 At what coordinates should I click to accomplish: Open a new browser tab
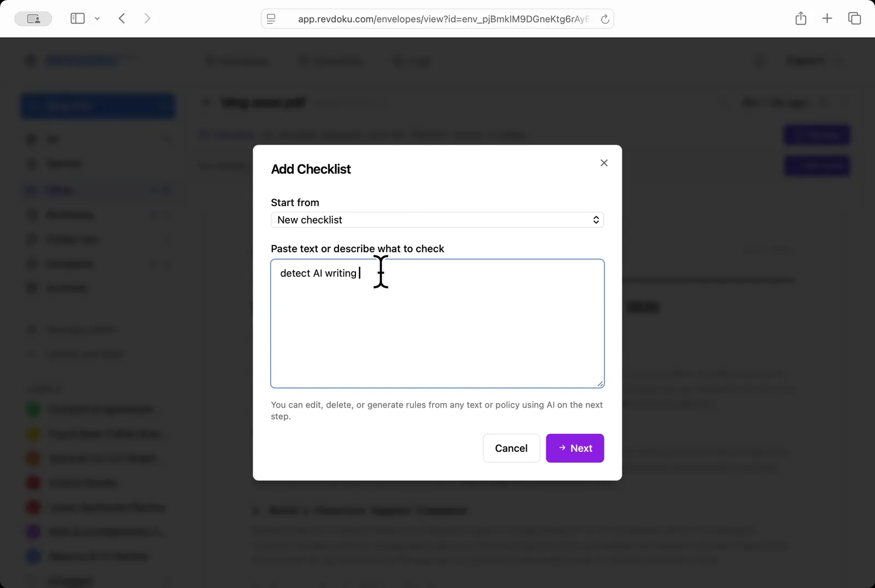click(x=827, y=18)
